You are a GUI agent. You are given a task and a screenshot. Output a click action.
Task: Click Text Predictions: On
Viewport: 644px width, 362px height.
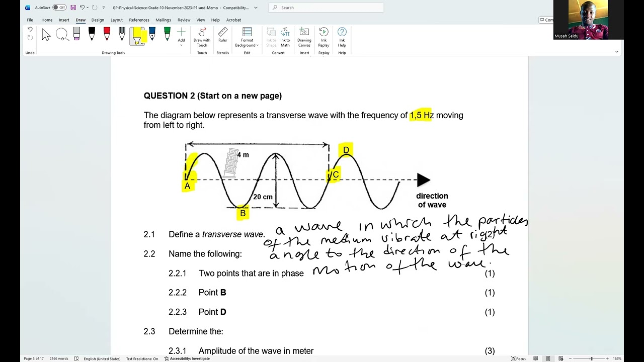(142, 358)
